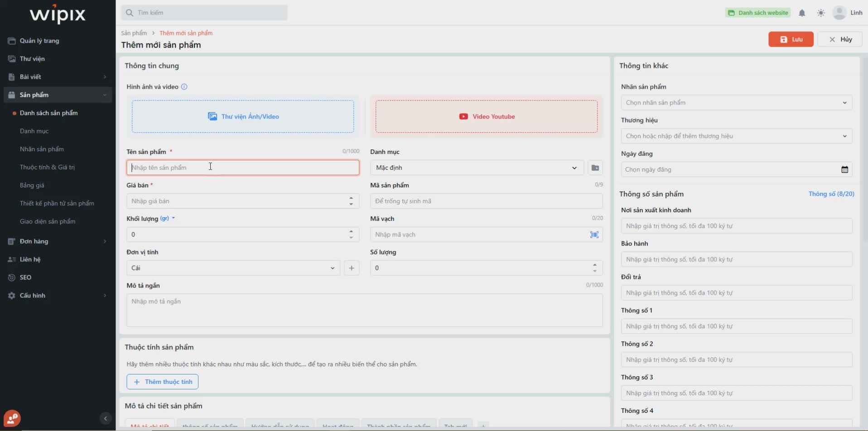
Task: Open Bảng giá in the sidebar
Action: [32, 186]
